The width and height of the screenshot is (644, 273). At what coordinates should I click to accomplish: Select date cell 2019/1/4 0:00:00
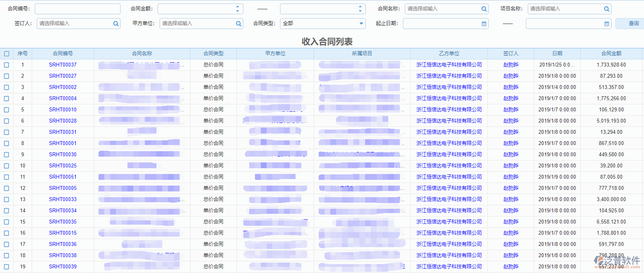[557, 87]
